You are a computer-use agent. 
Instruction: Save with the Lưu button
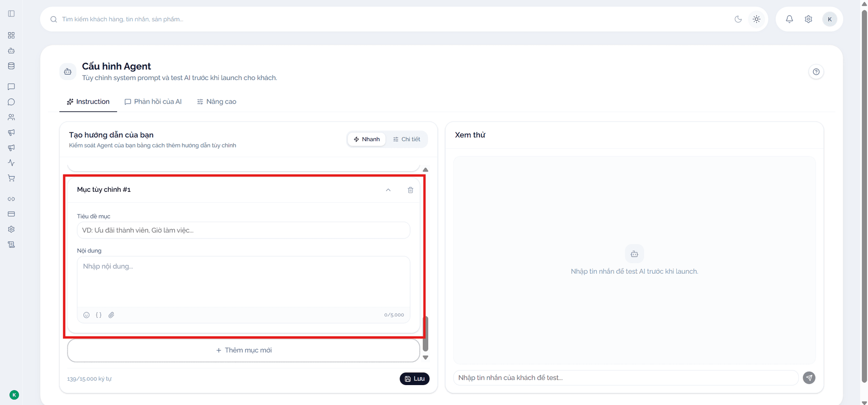(x=415, y=379)
